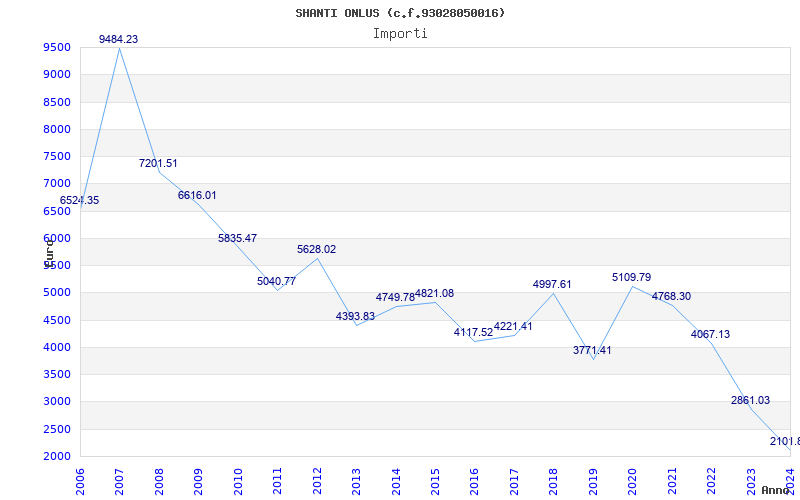Screen dimensions: 800x500
Task: Select the data label 2861.03
Action: tap(750, 401)
